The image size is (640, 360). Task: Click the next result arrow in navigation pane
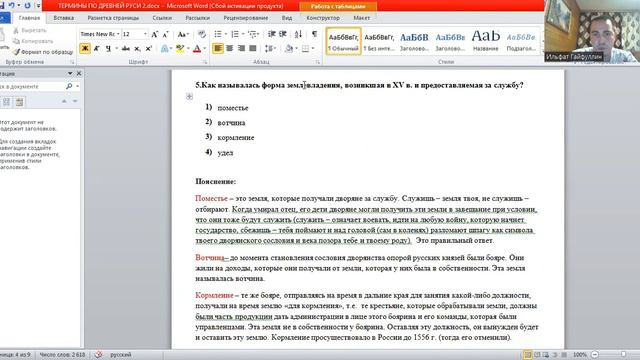(x=75, y=101)
